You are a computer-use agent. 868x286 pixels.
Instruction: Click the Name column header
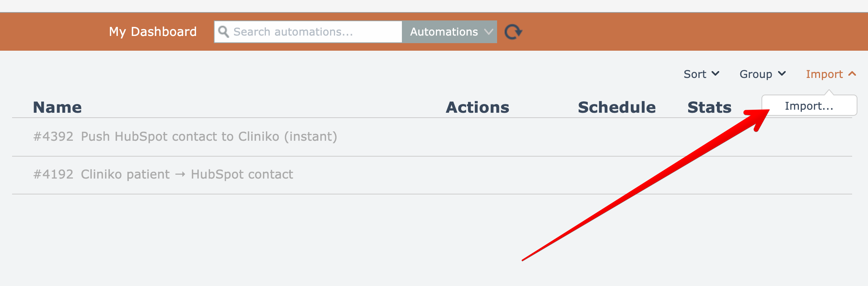pyautogui.click(x=57, y=107)
